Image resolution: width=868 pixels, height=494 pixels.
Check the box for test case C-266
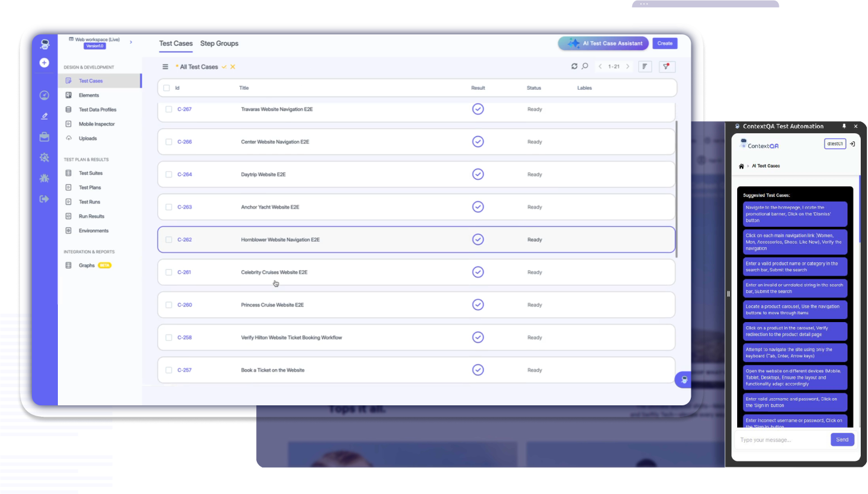point(169,142)
